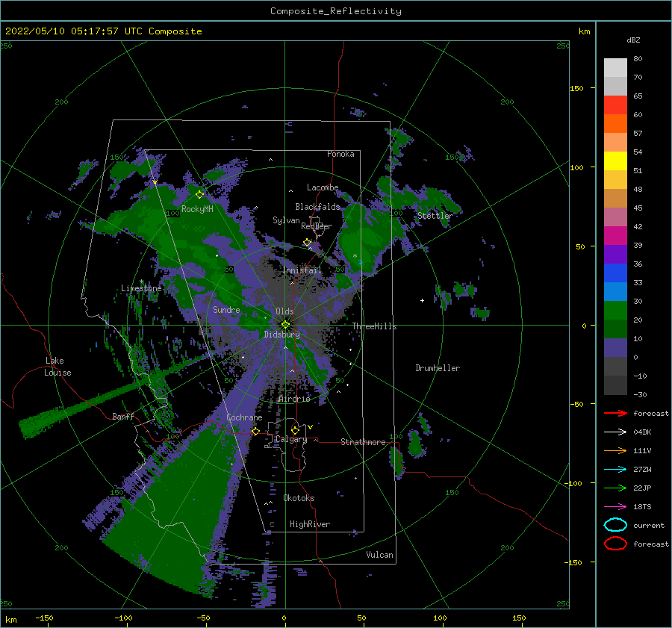Click the Composite_Reflectivity title text
The width and height of the screenshot is (672, 628).
(x=336, y=11)
